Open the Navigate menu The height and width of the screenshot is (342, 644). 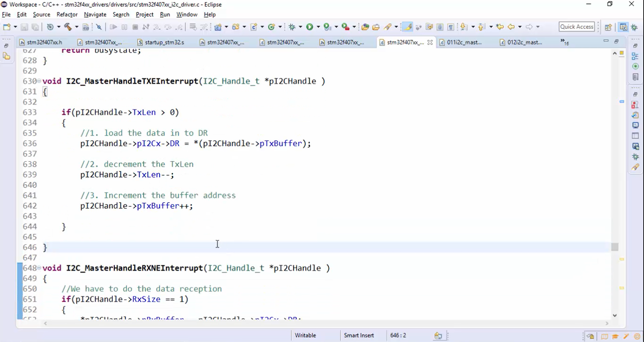[x=95, y=14]
